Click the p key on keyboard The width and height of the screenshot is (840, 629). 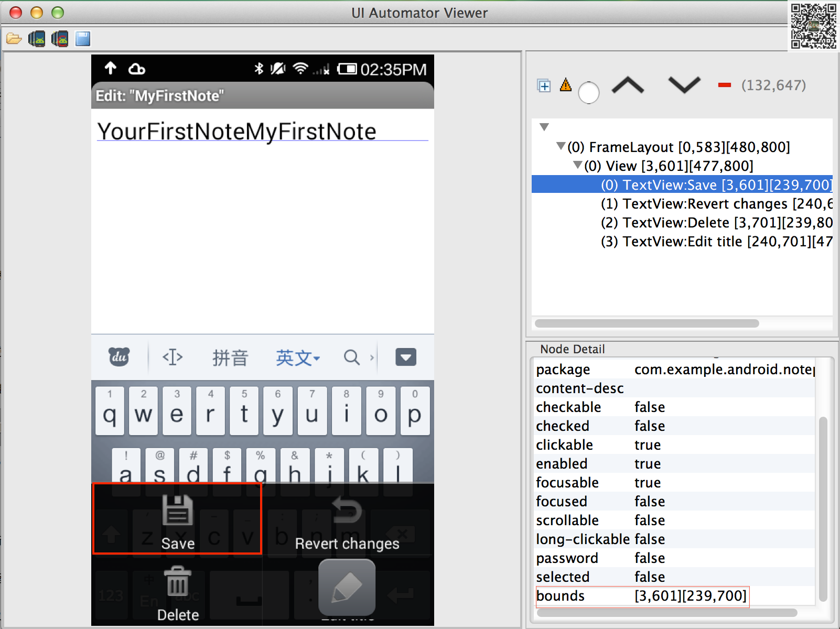click(415, 411)
